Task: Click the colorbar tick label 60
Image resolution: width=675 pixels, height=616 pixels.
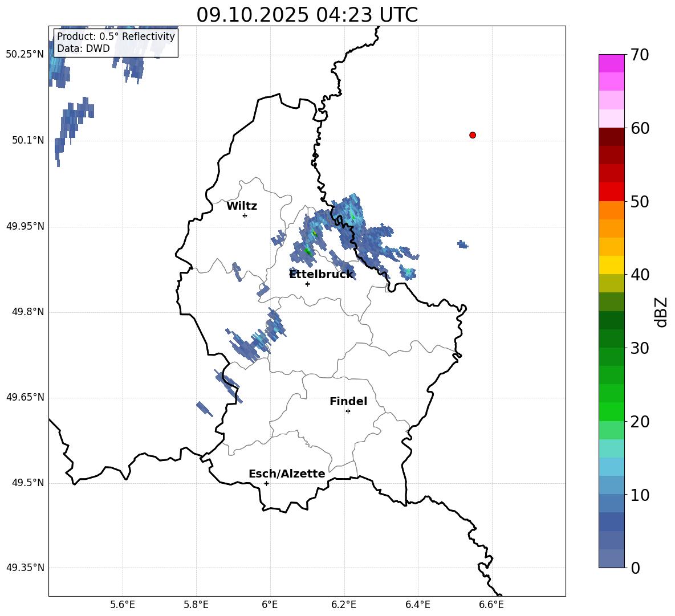Action: point(639,128)
